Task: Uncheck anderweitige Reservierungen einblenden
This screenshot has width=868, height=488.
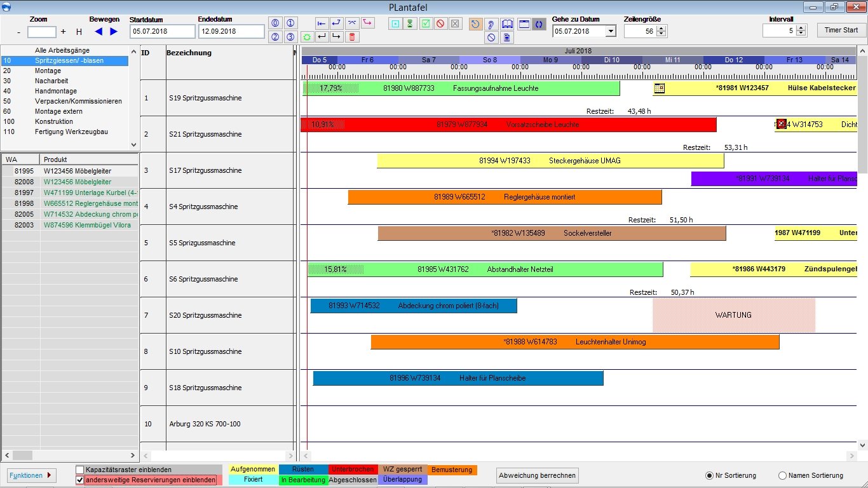Action: (79, 480)
